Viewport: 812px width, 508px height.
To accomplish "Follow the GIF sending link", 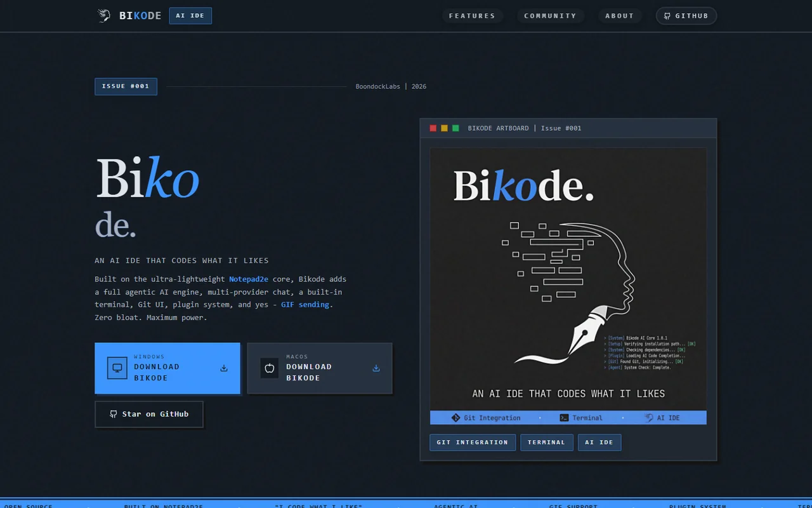I will 305,305.
